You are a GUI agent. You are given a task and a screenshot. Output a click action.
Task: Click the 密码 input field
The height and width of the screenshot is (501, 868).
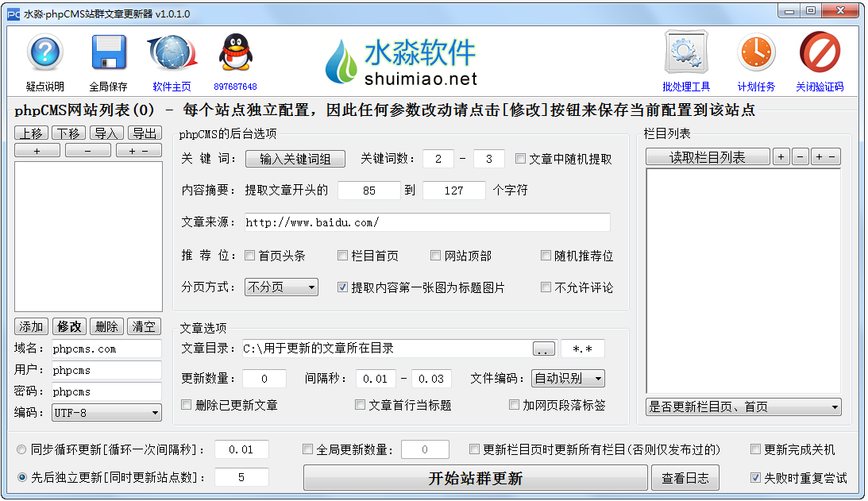(107, 392)
